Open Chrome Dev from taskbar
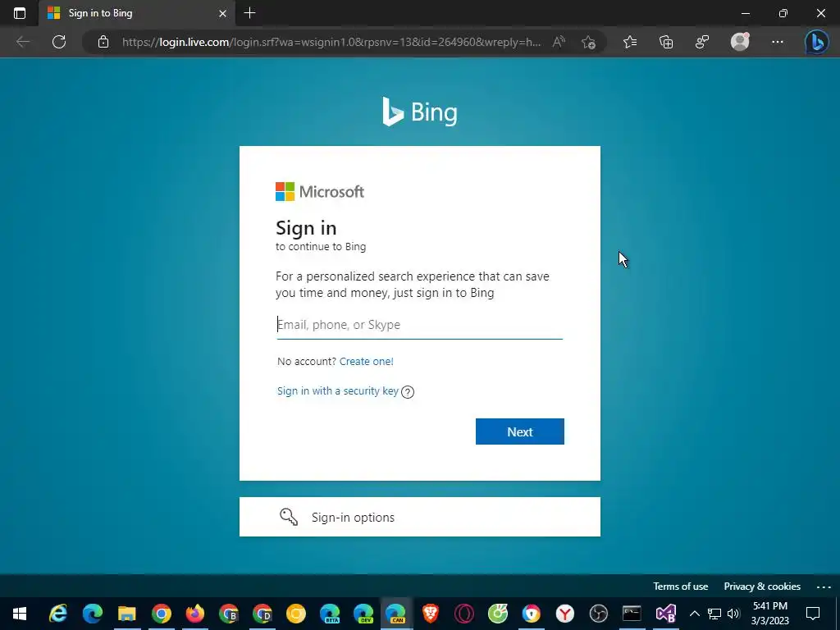 click(x=262, y=614)
